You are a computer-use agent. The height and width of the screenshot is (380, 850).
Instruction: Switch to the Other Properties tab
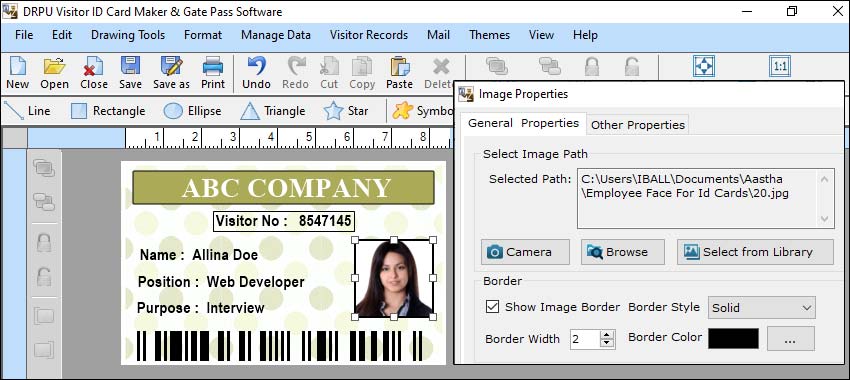pos(638,125)
